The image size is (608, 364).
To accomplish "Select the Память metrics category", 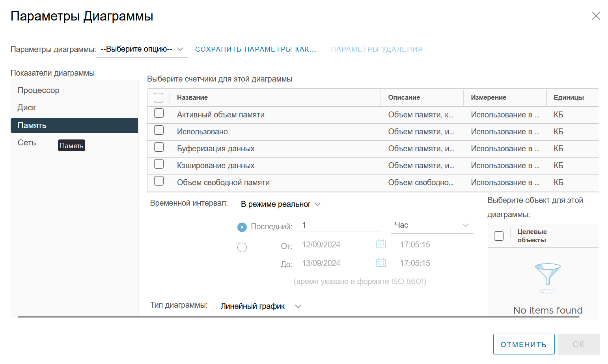I will (74, 125).
